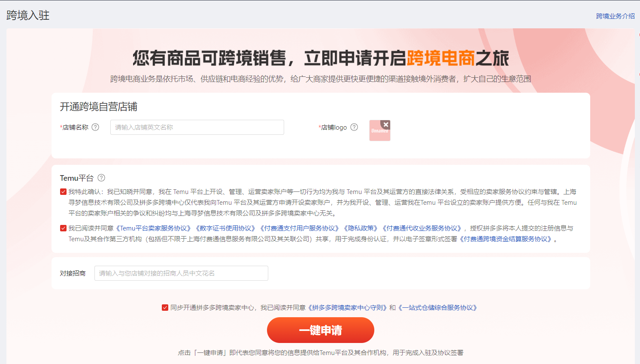This screenshot has width=640, height=364.
Task: Remove uploaded store logo with X icon
Action: coord(386,124)
